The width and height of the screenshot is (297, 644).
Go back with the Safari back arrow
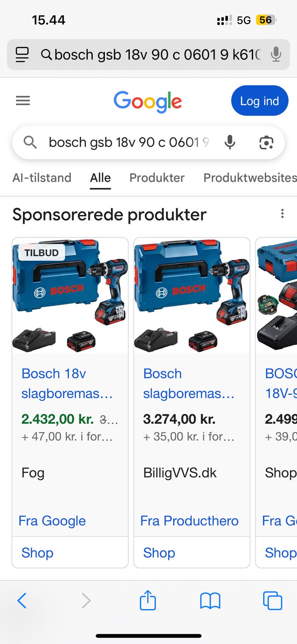click(x=22, y=601)
